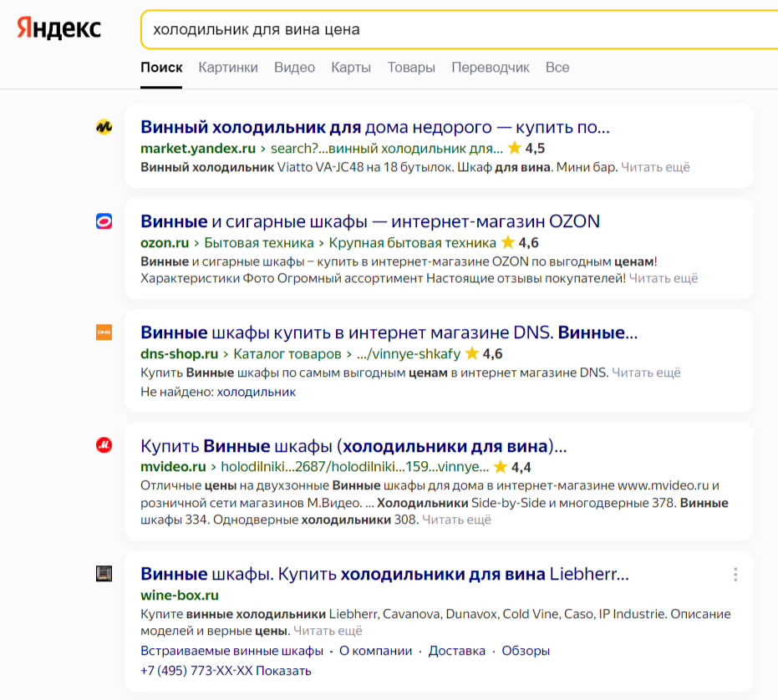
Task: Expand 'Читать ещё' in OZON snippet
Action: click(664, 278)
